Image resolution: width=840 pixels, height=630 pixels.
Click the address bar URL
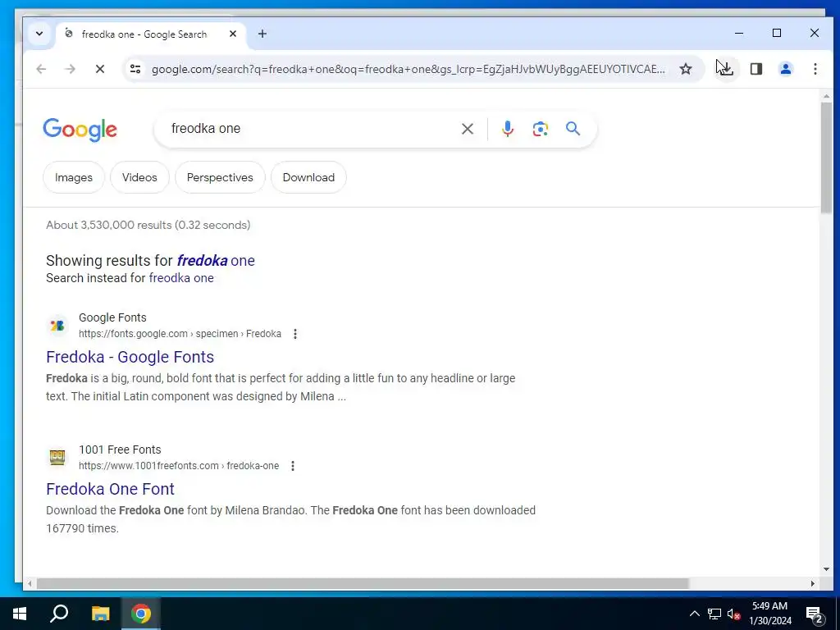tap(409, 69)
